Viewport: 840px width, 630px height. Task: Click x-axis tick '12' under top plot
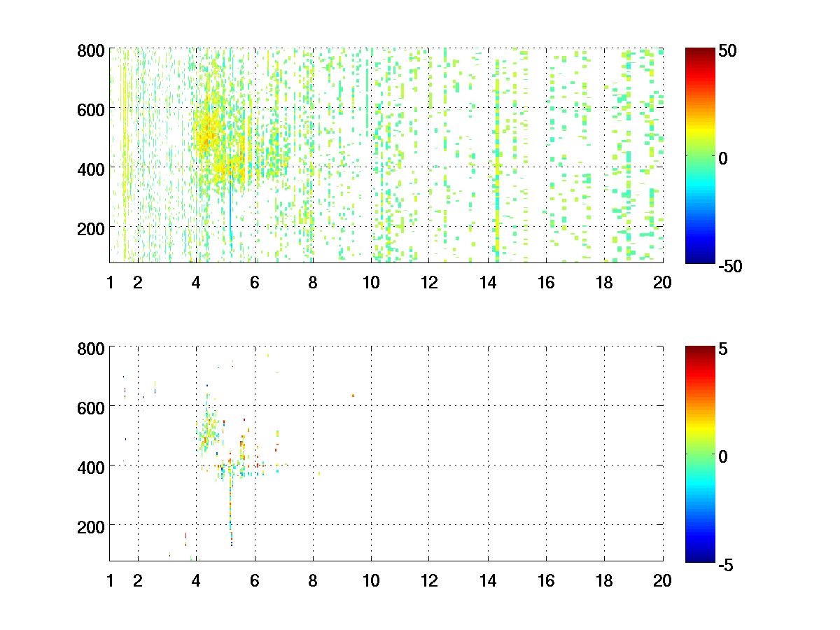coord(429,283)
